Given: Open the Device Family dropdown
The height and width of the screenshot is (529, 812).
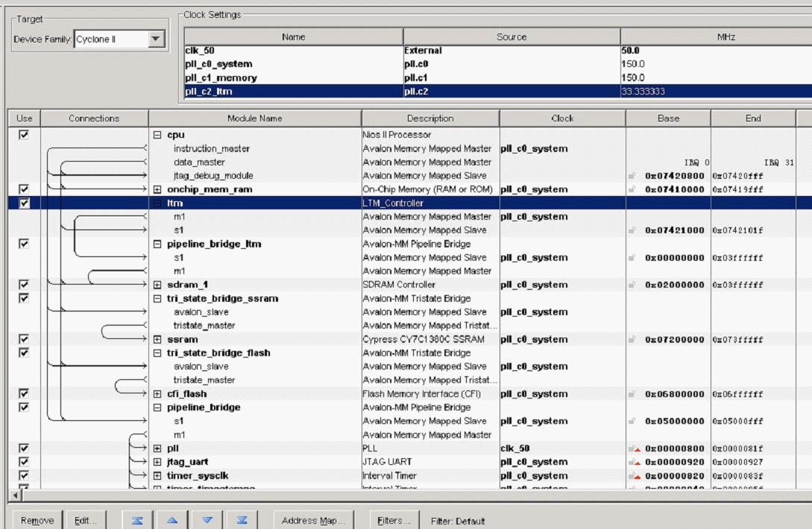Looking at the screenshot, I should tap(155, 39).
